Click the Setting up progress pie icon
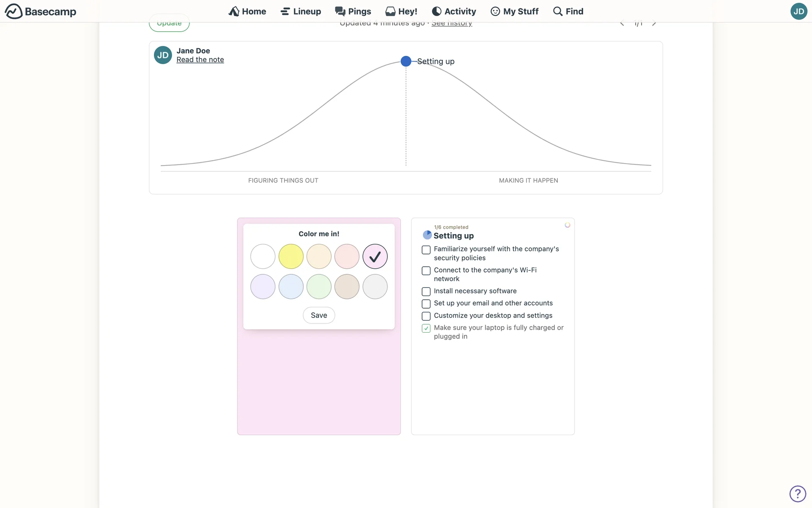The image size is (812, 508). (x=427, y=235)
